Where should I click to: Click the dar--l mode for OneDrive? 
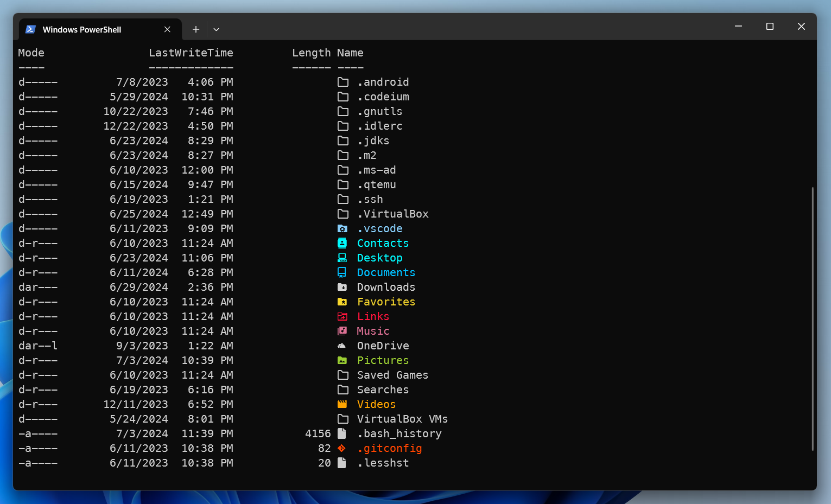pos(38,346)
